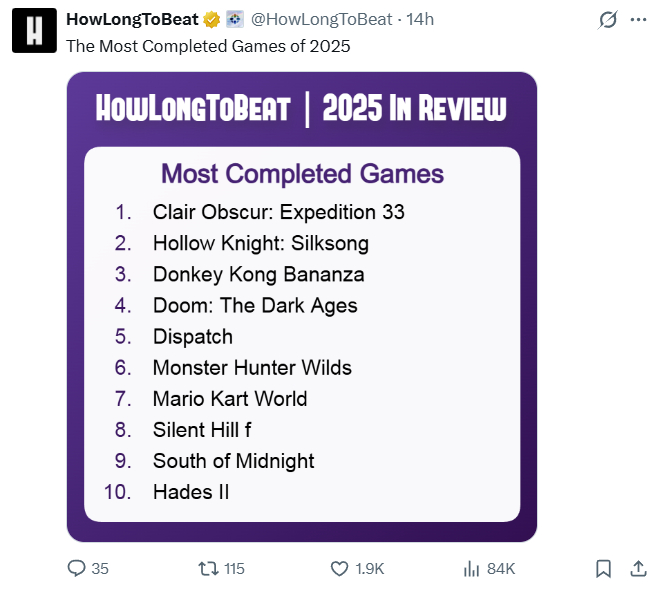Click the 115 reposts count
The image size is (667, 592).
[234, 568]
